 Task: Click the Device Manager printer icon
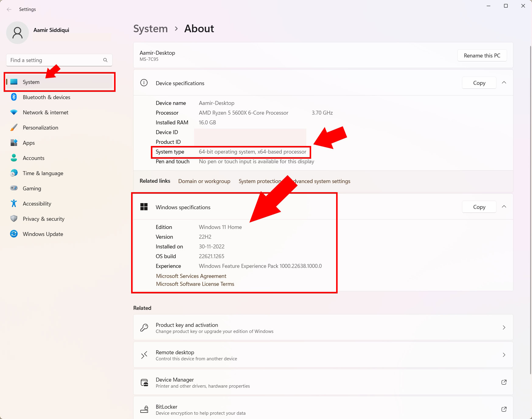pyautogui.click(x=144, y=382)
